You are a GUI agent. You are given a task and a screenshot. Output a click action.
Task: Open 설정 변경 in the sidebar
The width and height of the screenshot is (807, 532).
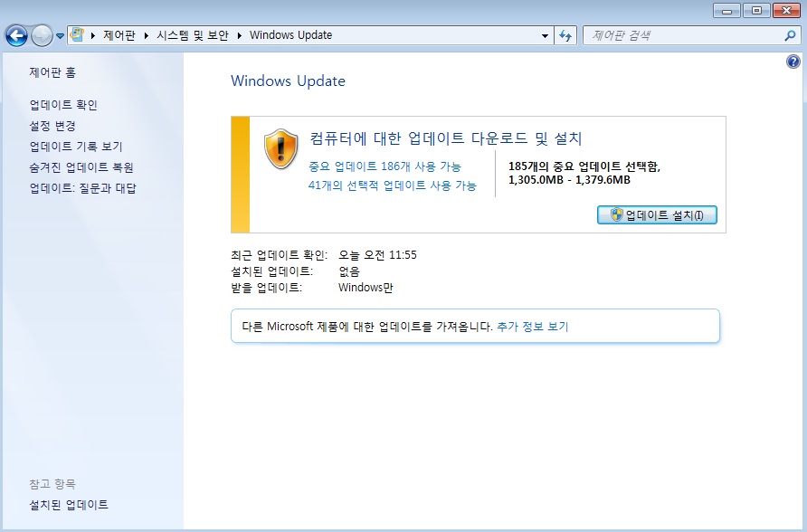pyautogui.click(x=52, y=126)
